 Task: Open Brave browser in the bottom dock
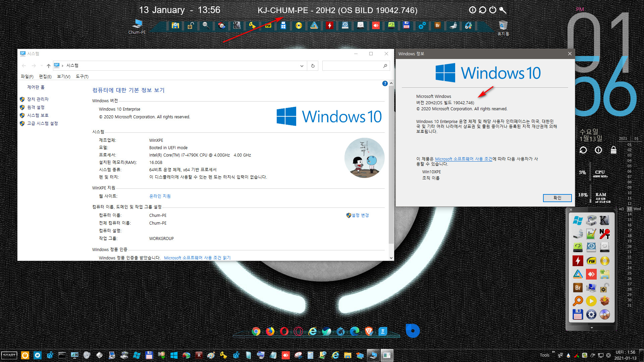coord(369,331)
